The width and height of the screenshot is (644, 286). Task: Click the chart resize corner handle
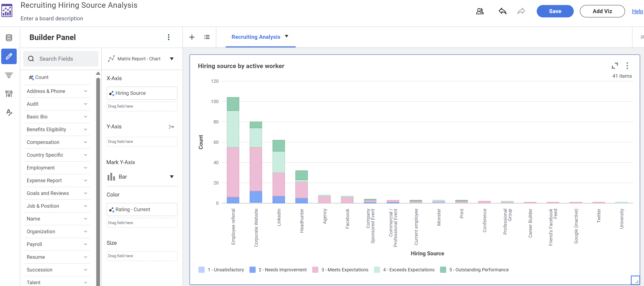click(635, 280)
